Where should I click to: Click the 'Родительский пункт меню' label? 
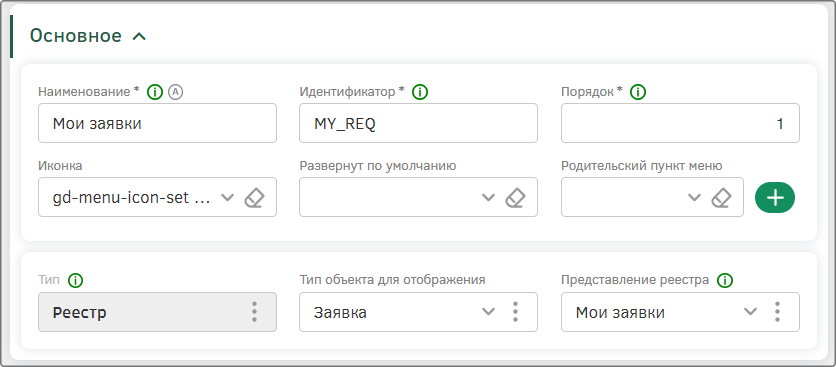(x=642, y=166)
